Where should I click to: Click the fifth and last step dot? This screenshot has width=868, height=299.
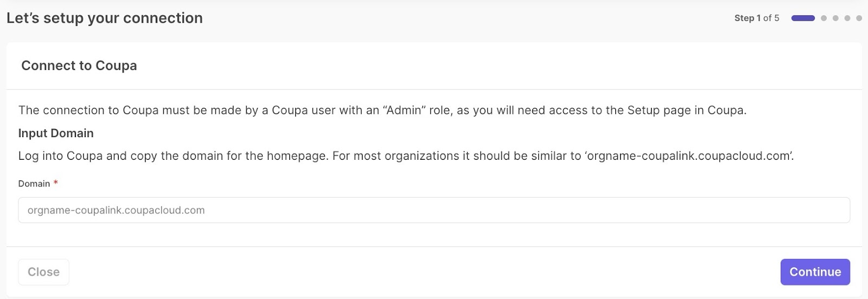(859, 18)
